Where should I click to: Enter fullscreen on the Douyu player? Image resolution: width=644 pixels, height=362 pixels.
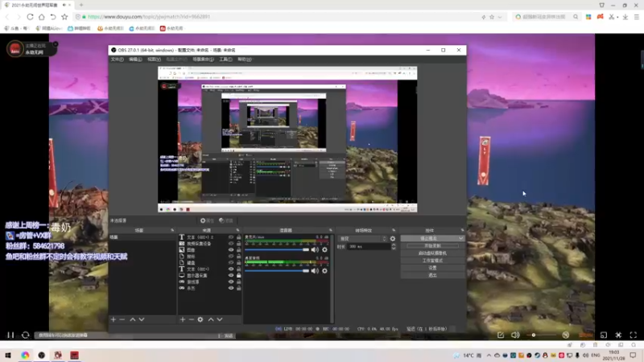634,335
